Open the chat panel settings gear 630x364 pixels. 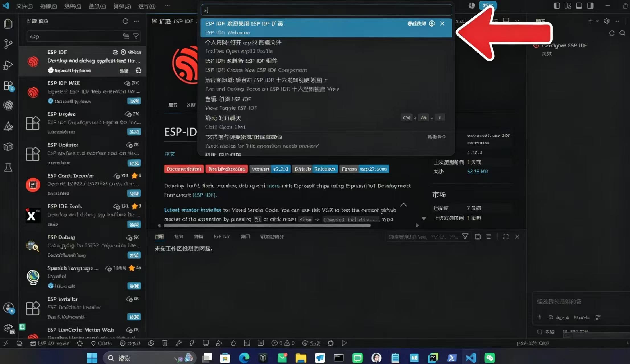tap(607, 21)
